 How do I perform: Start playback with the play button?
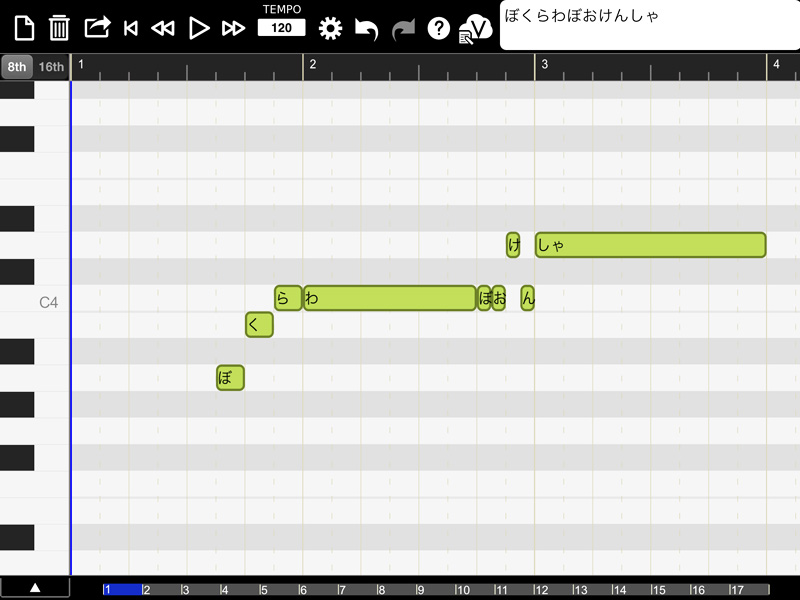tap(198, 28)
